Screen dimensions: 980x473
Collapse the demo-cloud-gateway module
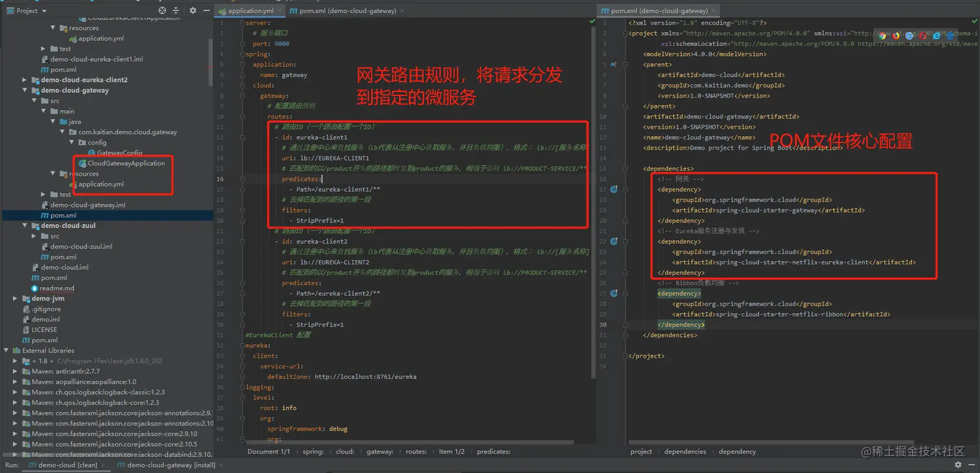[25, 91]
